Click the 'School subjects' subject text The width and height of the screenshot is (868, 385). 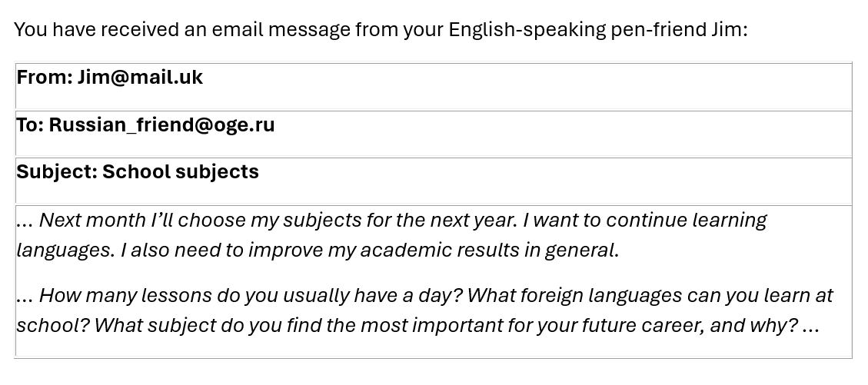point(180,172)
